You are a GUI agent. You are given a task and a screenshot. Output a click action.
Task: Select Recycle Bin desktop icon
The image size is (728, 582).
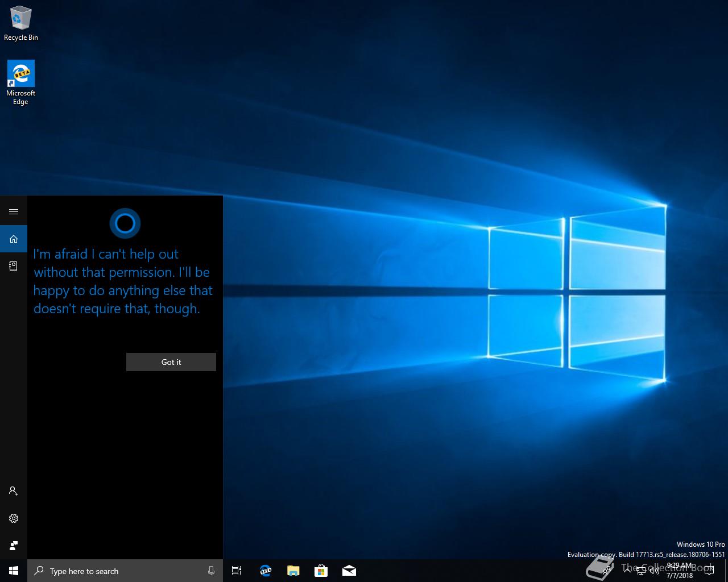pyautogui.click(x=21, y=24)
